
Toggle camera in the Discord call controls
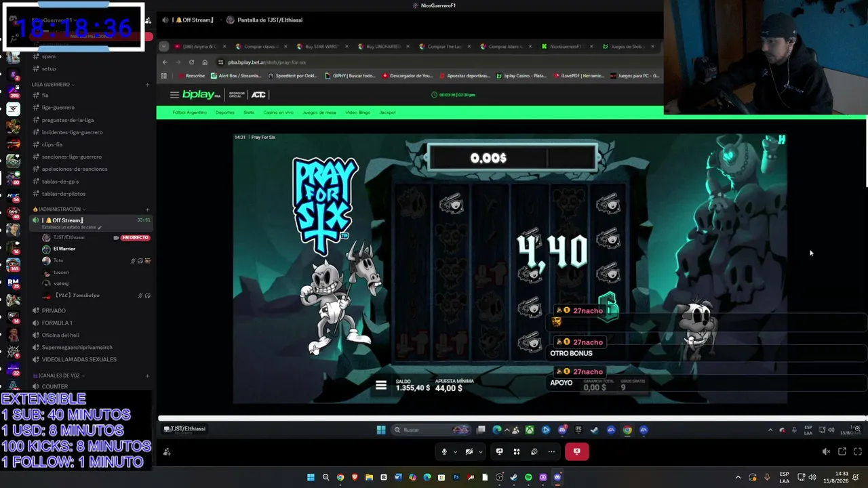[469, 451]
